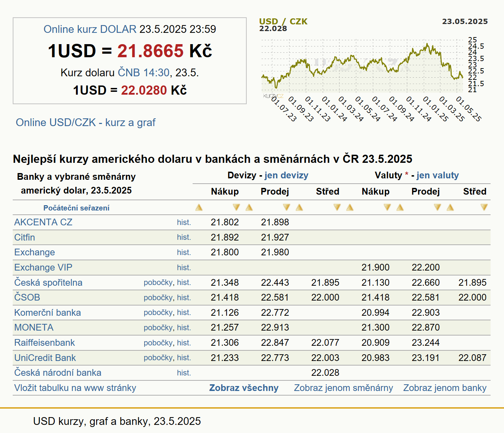
Task: Show pobočky for ČSOB
Action: click(158, 298)
